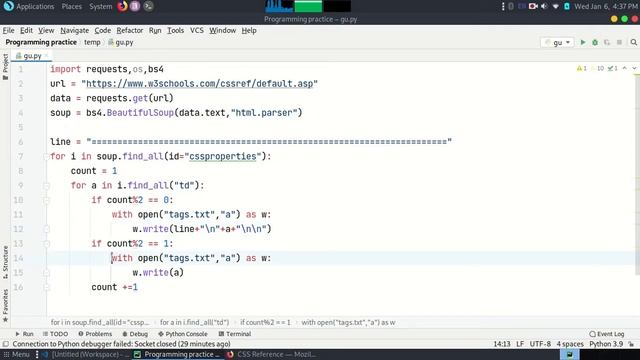Open the Tools menu
Screen dimensions: 640x360
tap(175, 31)
